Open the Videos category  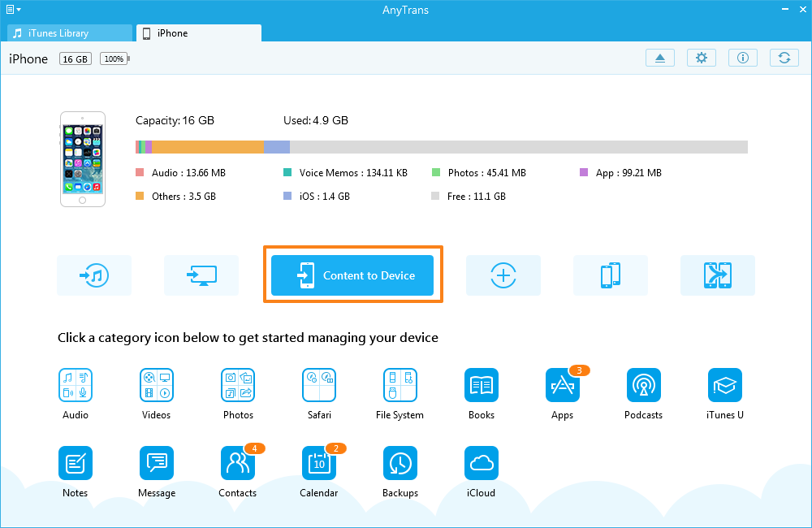156,385
